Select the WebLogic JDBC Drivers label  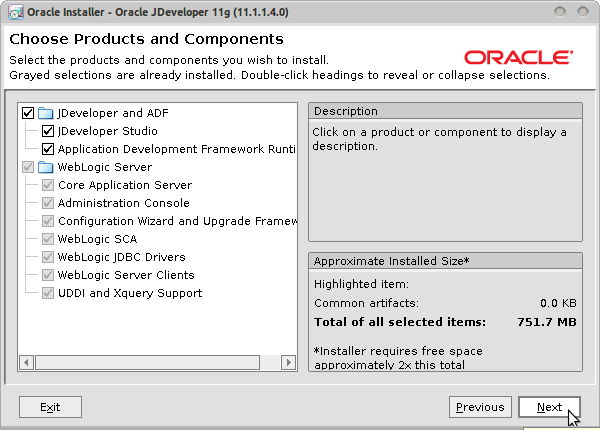121,257
